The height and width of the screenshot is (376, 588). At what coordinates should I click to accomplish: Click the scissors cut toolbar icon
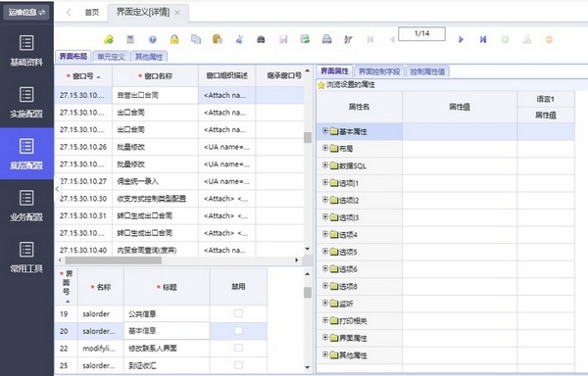coord(239,39)
